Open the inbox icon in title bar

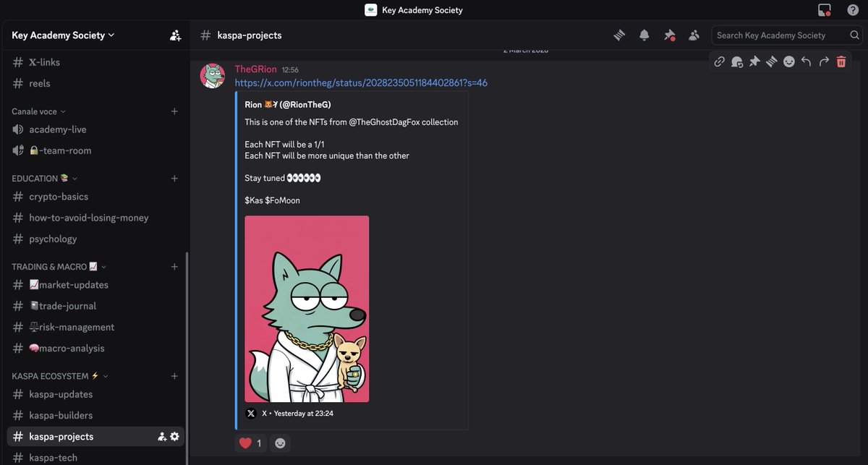click(825, 10)
